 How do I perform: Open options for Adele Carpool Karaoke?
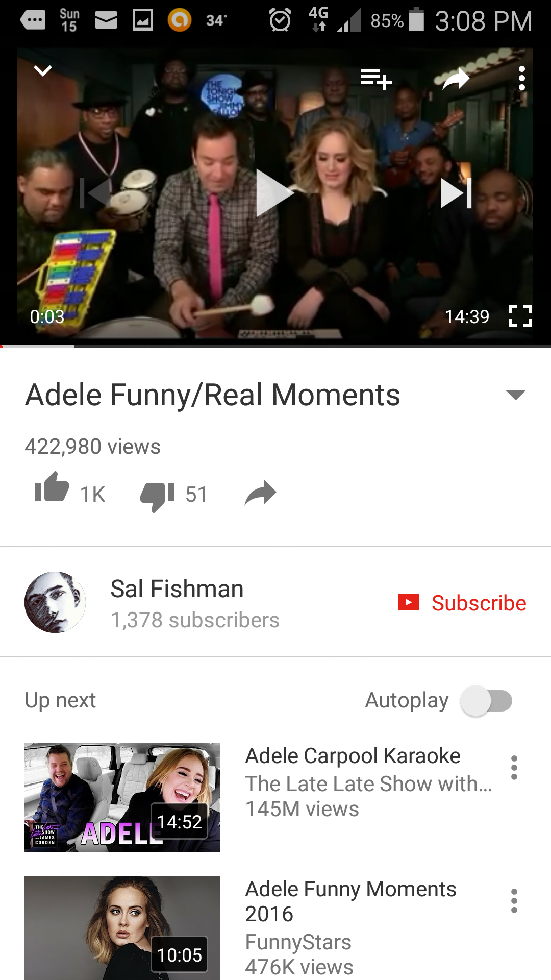click(514, 768)
